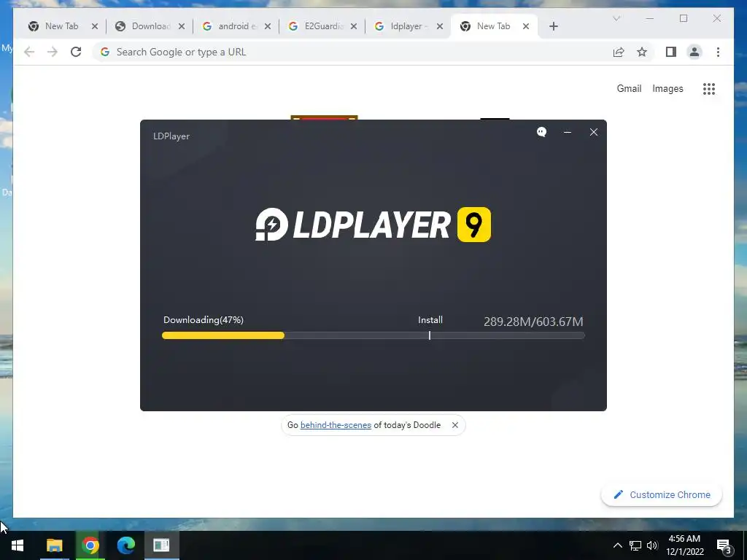Open Gmail link
The height and width of the screenshot is (560, 747).
[x=629, y=88]
